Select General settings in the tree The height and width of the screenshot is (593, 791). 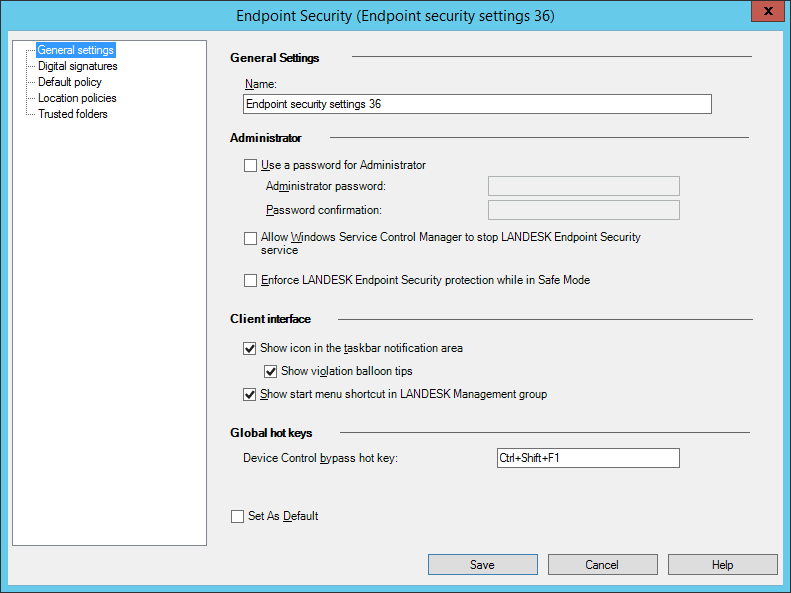(x=75, y=50)
